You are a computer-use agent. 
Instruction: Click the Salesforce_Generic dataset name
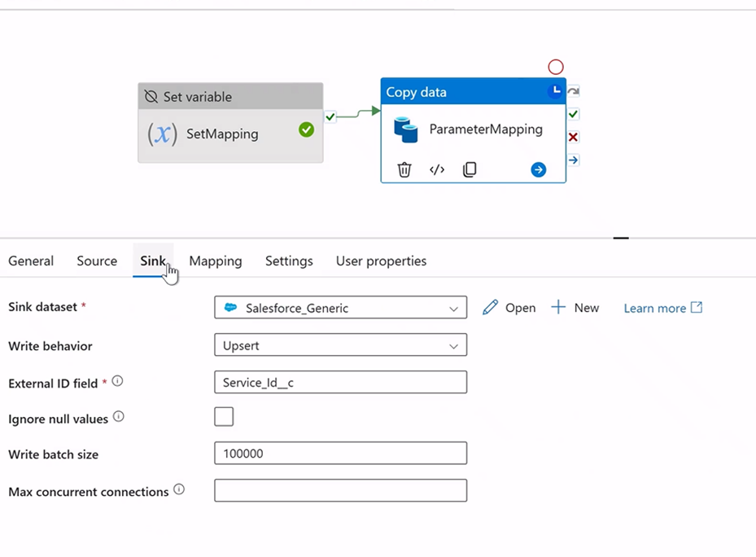pyautogui.click(x=297, y=309)
